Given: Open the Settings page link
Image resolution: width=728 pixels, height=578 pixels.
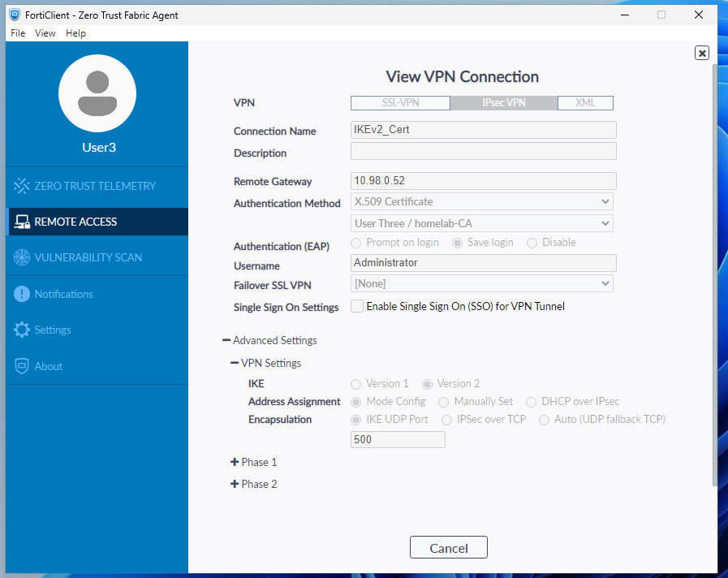Looking at the screenshot, I should [53, 330].
